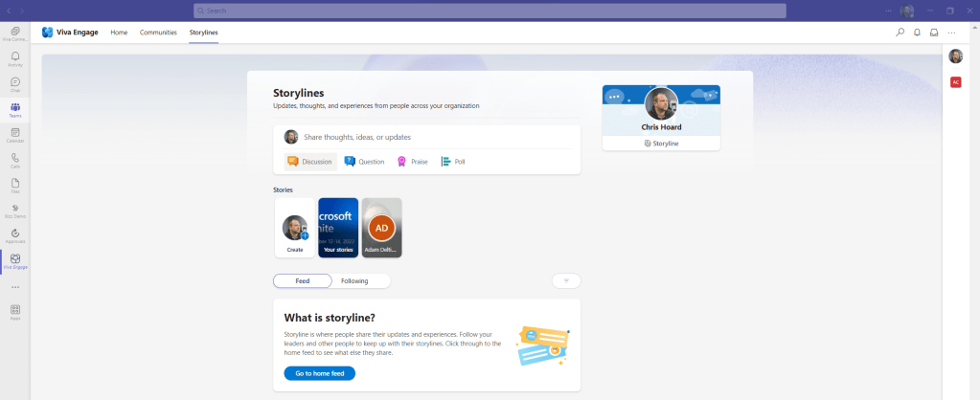
Task: Click the Go to home feed button
Action: (319, 373)
